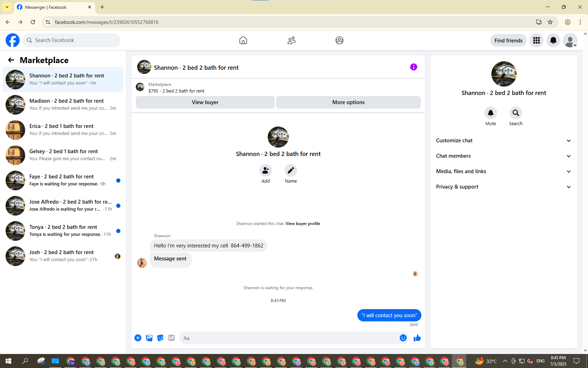Click Shannon's phone number 864-499-1862

pos(247,246)
